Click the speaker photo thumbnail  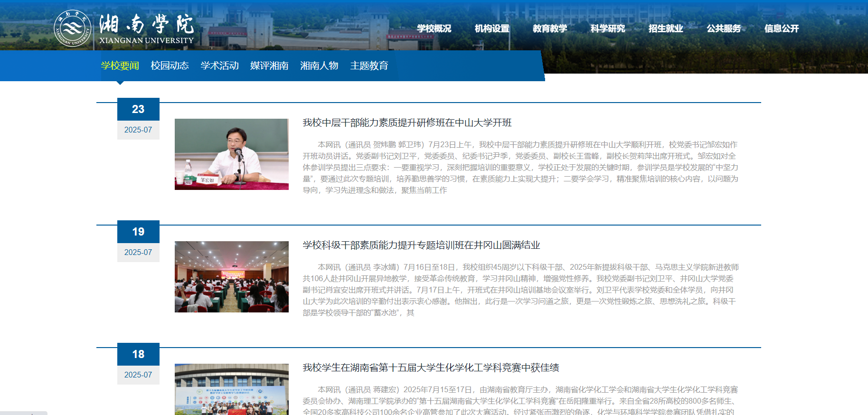point(231,154)
